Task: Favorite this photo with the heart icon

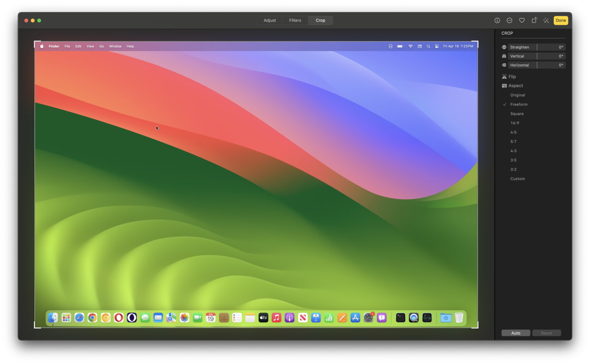Action: [522, 20]
